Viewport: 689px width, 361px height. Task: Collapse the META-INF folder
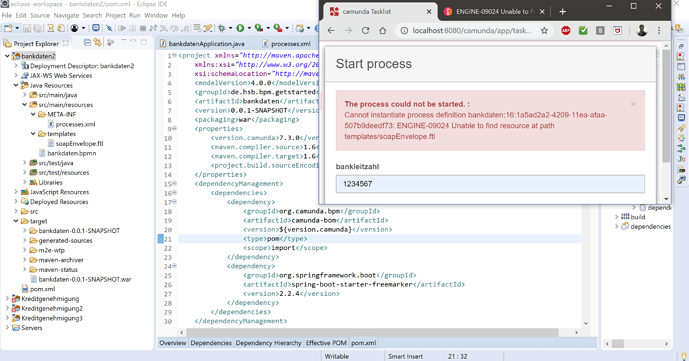[33, 114]
